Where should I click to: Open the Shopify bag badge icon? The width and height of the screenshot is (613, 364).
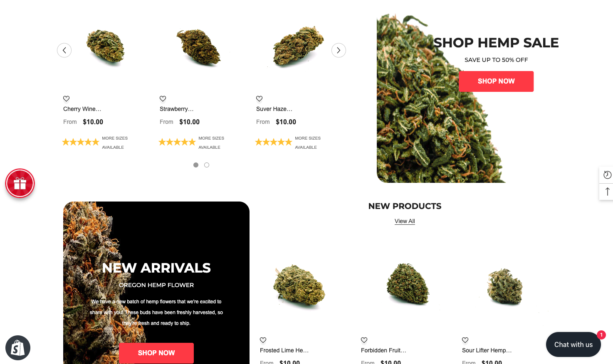click(18, 348)
